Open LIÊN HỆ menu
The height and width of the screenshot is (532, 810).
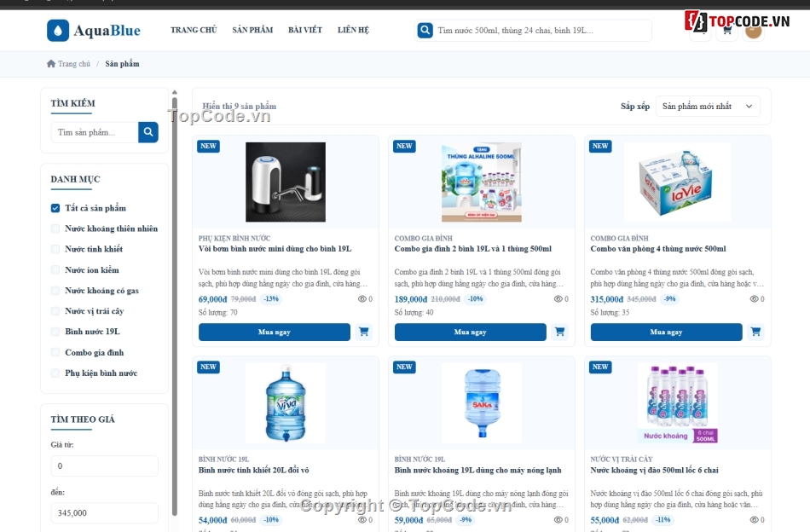tap(353, 30)
